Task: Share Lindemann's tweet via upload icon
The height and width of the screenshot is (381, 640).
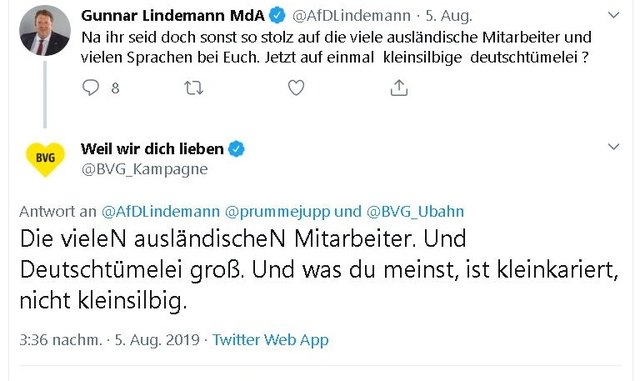Action: (399, 87)
